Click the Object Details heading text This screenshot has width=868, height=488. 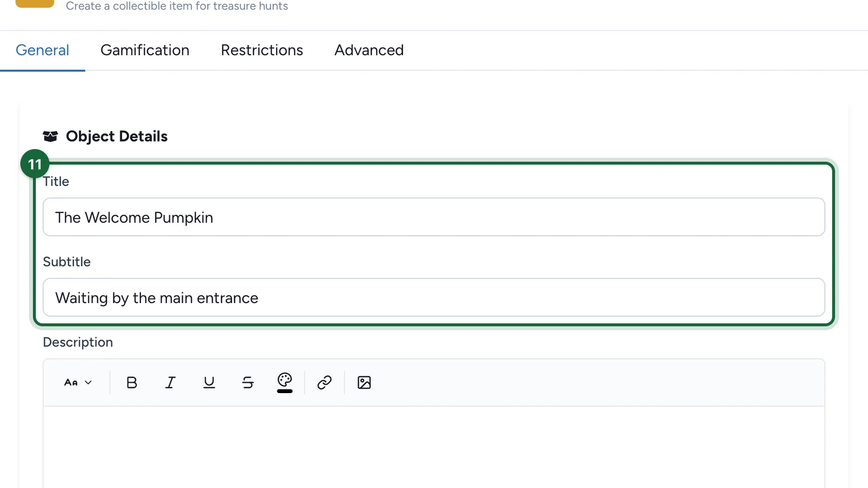pyautogui.click(x=117, y=136)
